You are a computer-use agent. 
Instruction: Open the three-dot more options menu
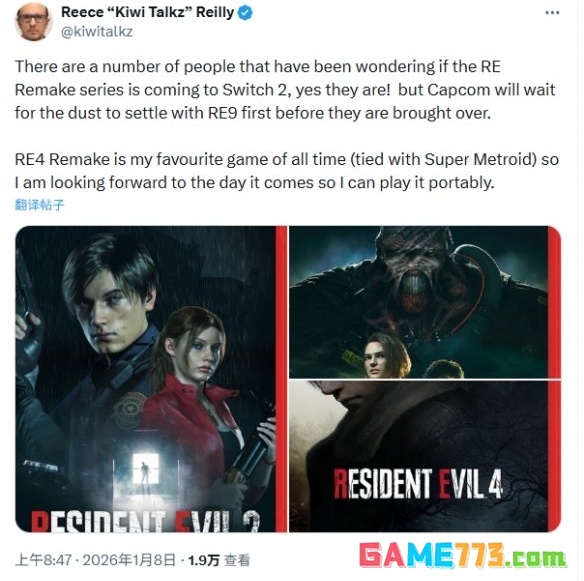click(x=552, y=13)
